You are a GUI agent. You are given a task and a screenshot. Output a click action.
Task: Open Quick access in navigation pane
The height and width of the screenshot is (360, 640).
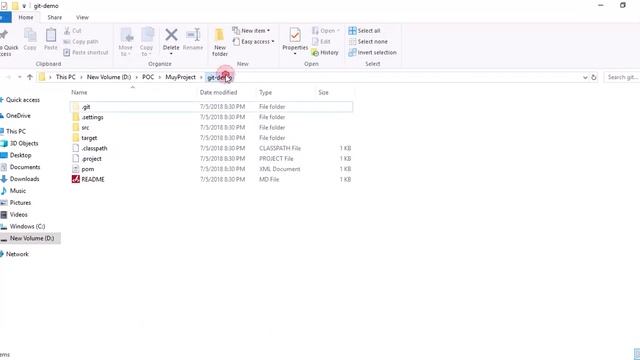tap(22, 100)
